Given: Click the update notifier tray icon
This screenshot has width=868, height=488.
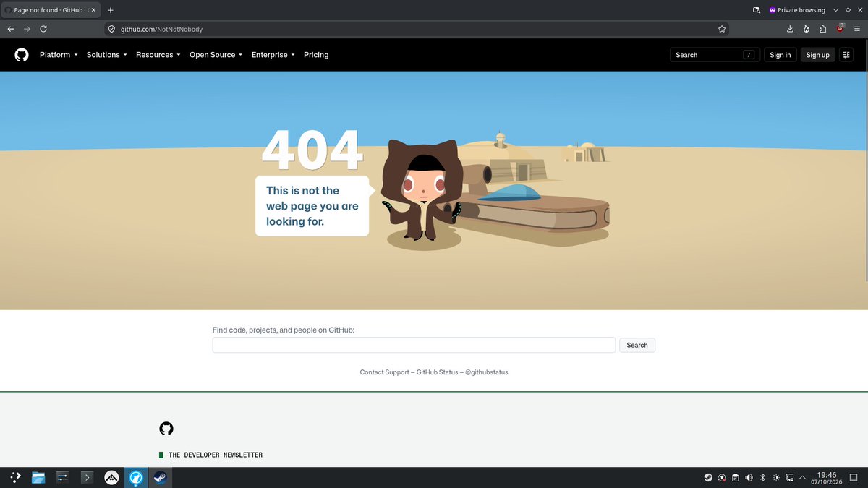Looking at the screenshot, I should (722, 477).
